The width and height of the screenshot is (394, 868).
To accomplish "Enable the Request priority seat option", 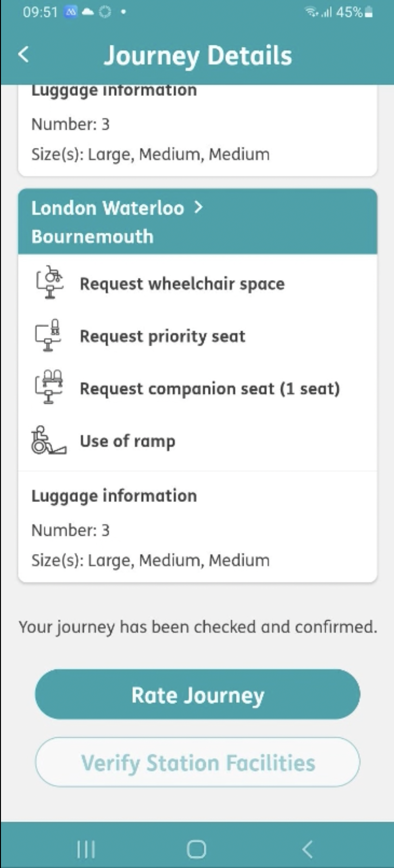I will (162, 336).
